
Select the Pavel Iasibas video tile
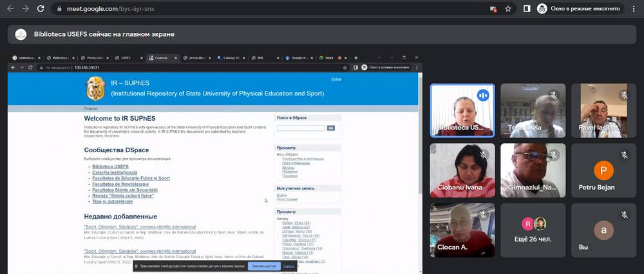point(604,110)
